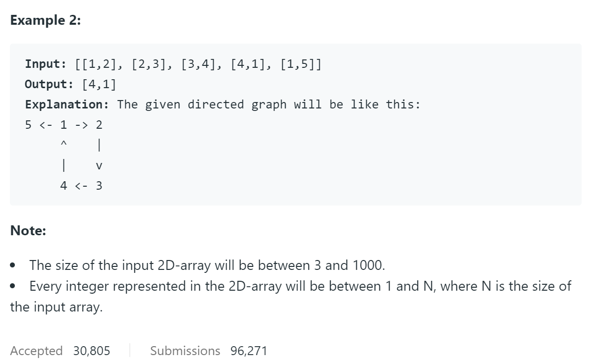Click the "Example 2:" heading

[46, 21]
